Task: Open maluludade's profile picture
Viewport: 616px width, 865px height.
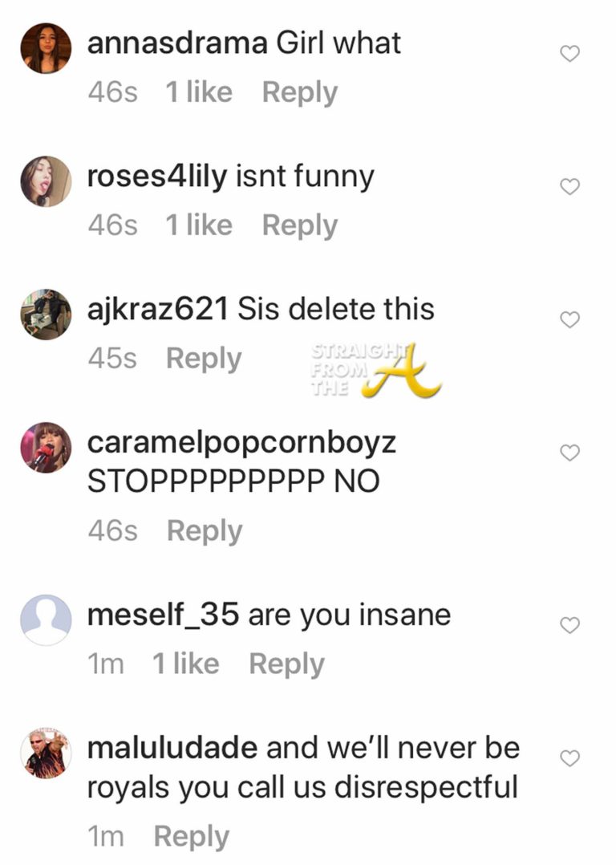Action: 46,753
